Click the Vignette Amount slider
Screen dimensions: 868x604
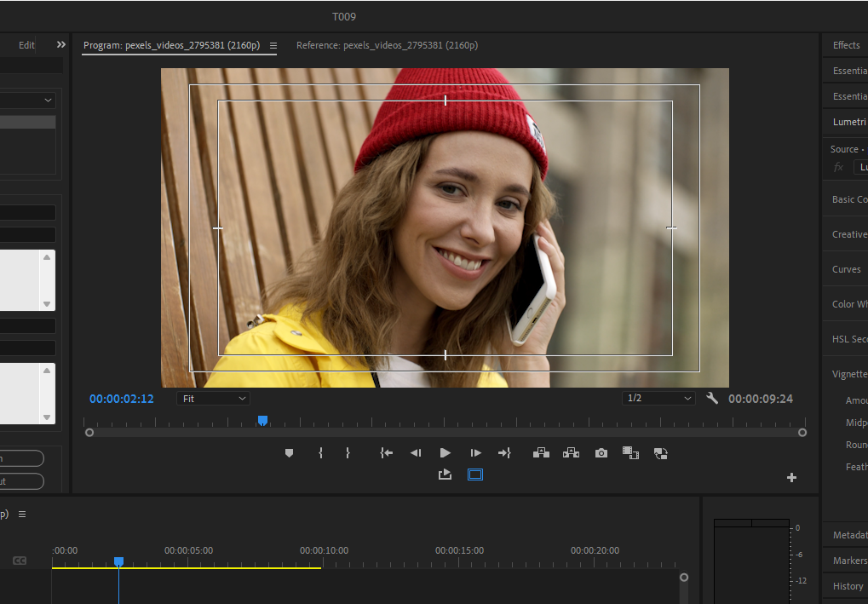pyautogui.click(x=857, y=400)
